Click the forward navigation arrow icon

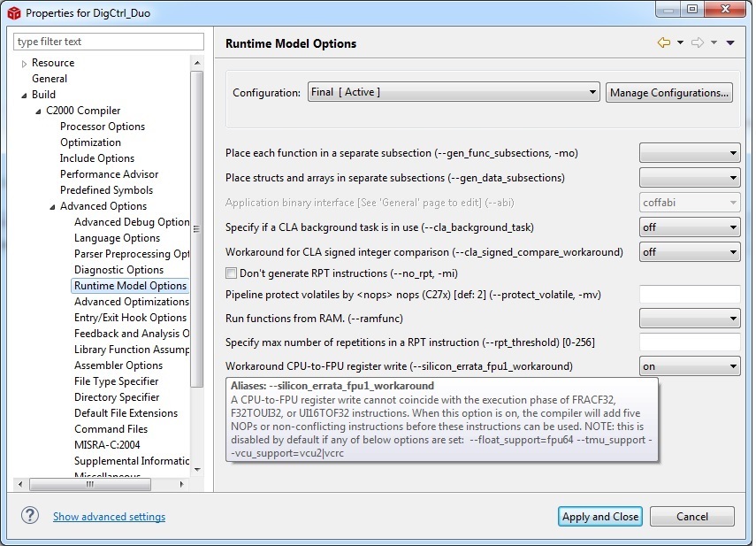[x=698, y=42]
